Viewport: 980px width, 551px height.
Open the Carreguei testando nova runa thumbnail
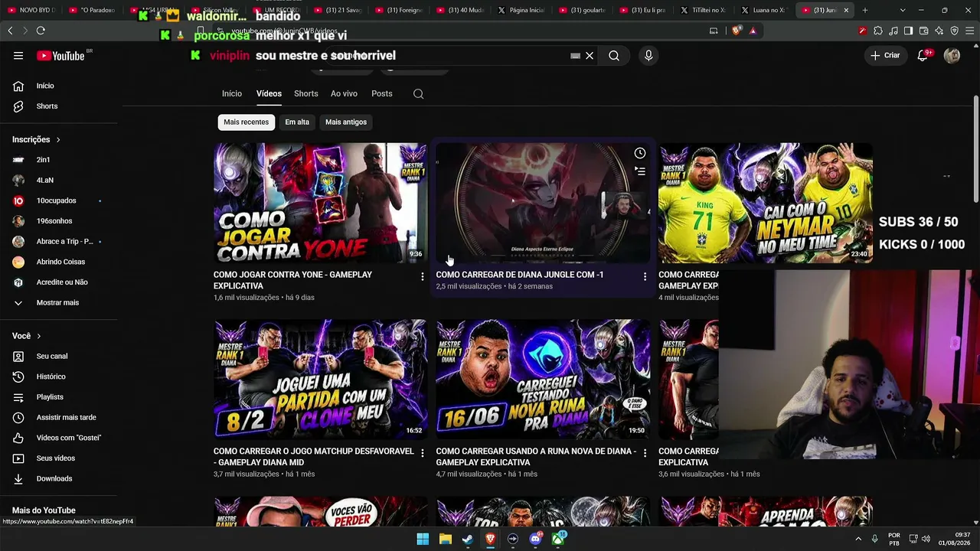(x=543, y=380)
